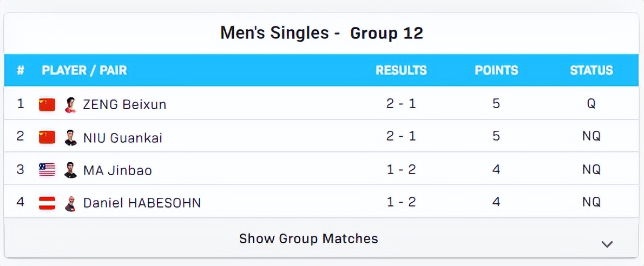The image size is (644, 266).
Task: Click NIU Guankai's player avatar
Action: click(70, 137)
